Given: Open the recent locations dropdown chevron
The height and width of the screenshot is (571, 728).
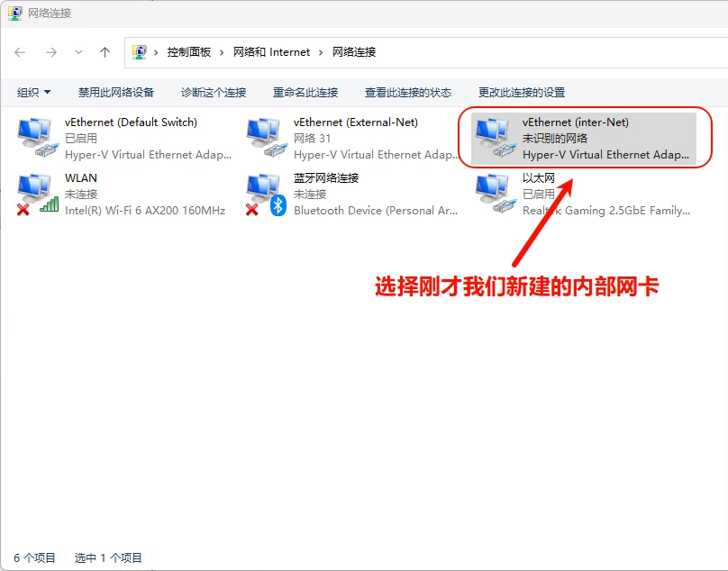Looking at the screenshot, I should coord(79,52).
